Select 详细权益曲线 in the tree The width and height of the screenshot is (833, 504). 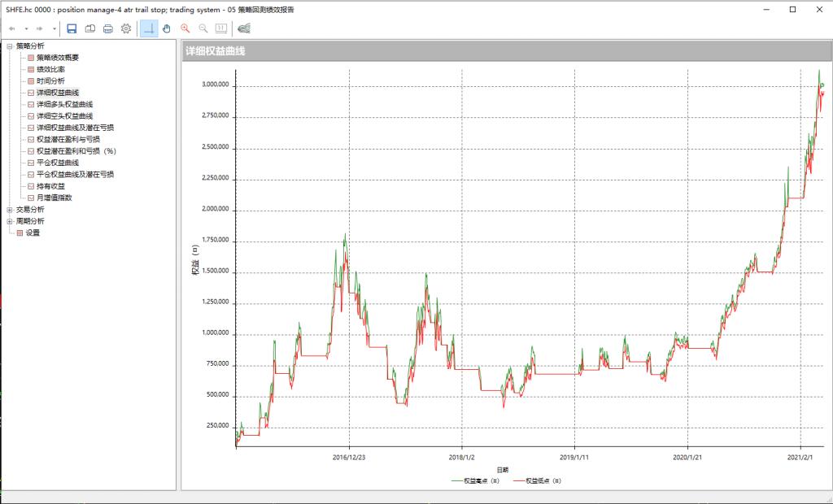click(x=58, y=93)
